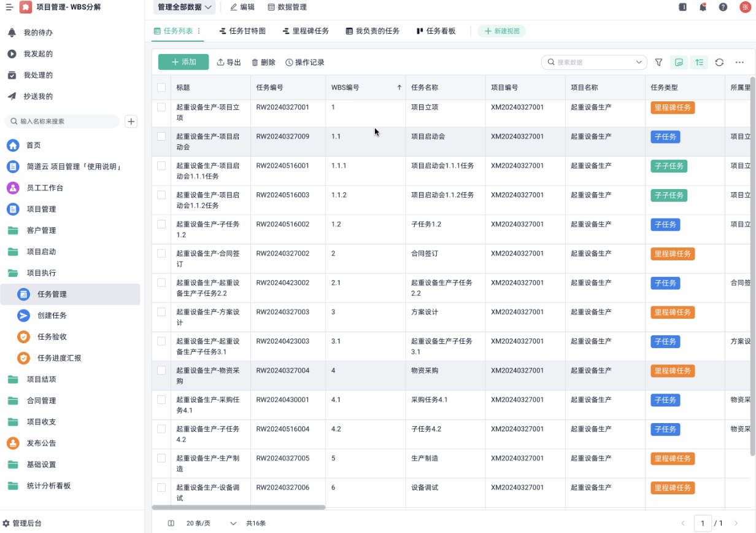The width and height of the screenshot is (756, 533).
Task: Open the more options ellipsis menu
Action: pyautogui.click(x=739, y=62)
